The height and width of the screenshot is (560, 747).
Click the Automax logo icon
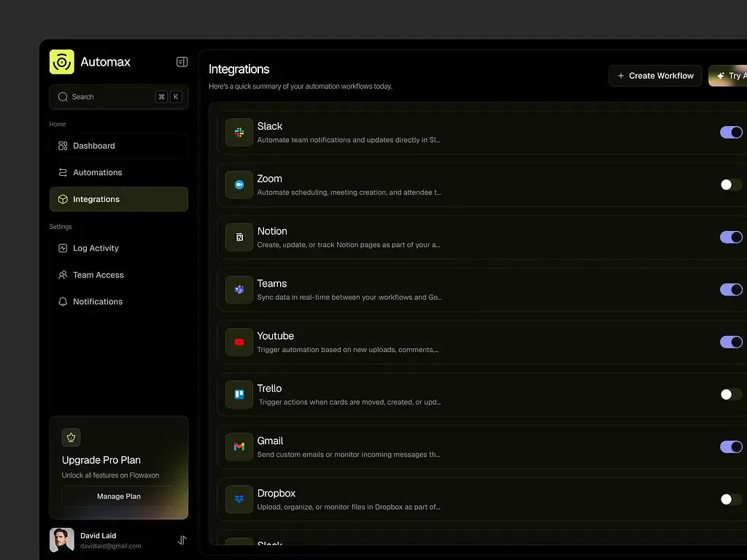pyautogui.click(x=62, y=62)
